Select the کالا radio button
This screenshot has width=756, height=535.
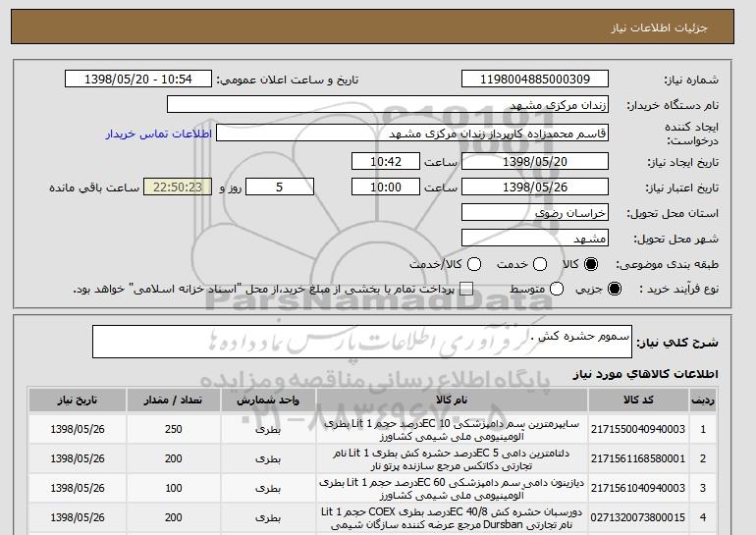[591, 264]
